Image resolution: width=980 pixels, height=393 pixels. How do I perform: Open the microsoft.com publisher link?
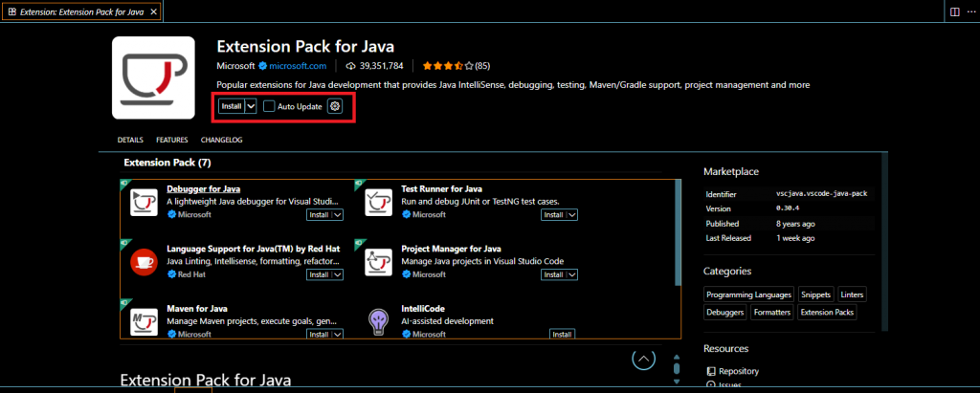coord(298,66)
